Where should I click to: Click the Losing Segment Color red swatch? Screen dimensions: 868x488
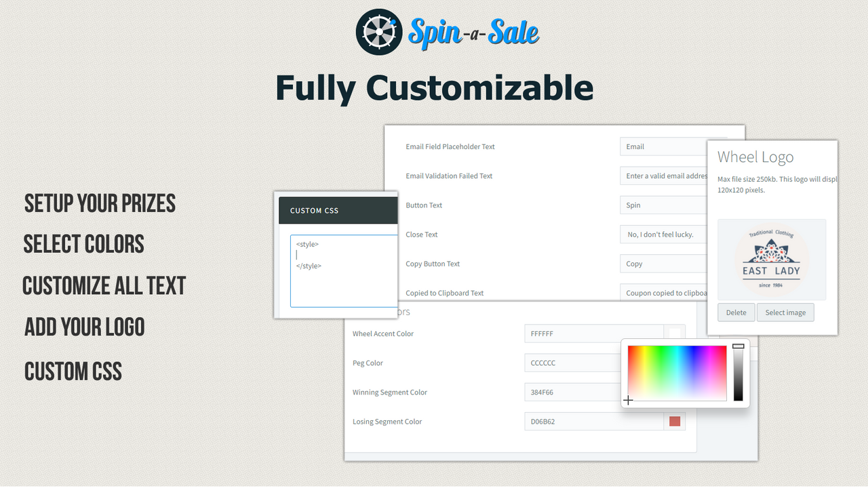(x=675, y=421)
